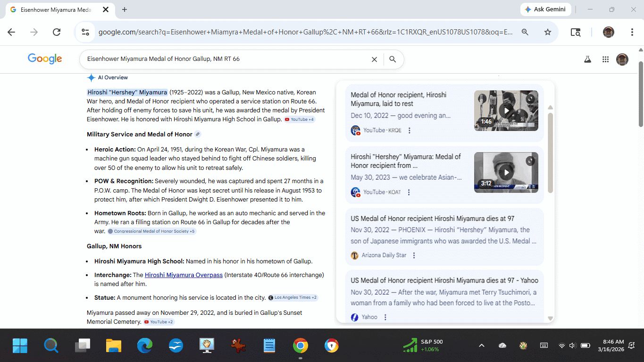Click the Ask Gemini button

546,9
